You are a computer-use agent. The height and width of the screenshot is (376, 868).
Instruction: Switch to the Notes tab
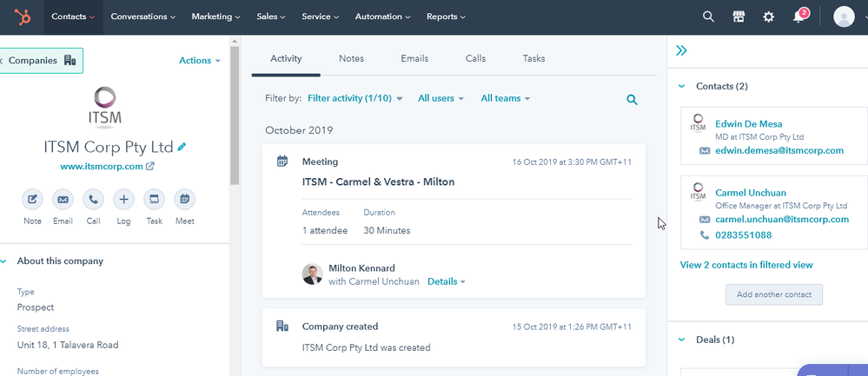[x=352, y=58]
